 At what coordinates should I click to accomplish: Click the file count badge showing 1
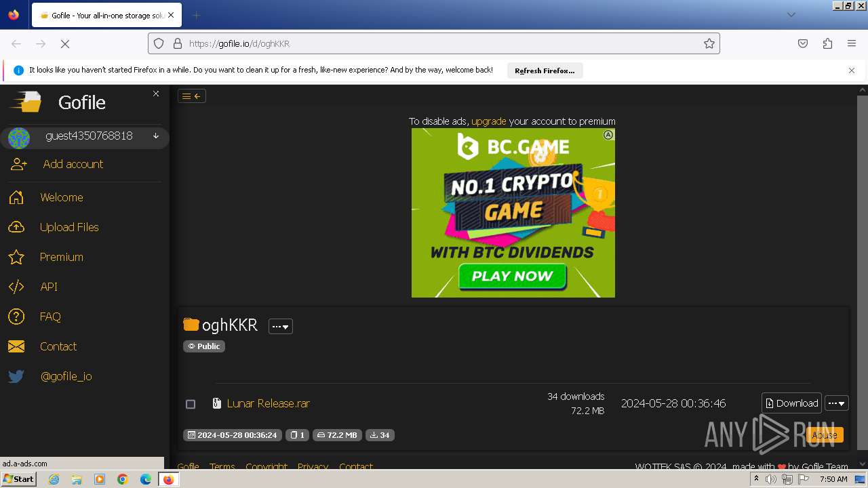[x=298, y=435]
